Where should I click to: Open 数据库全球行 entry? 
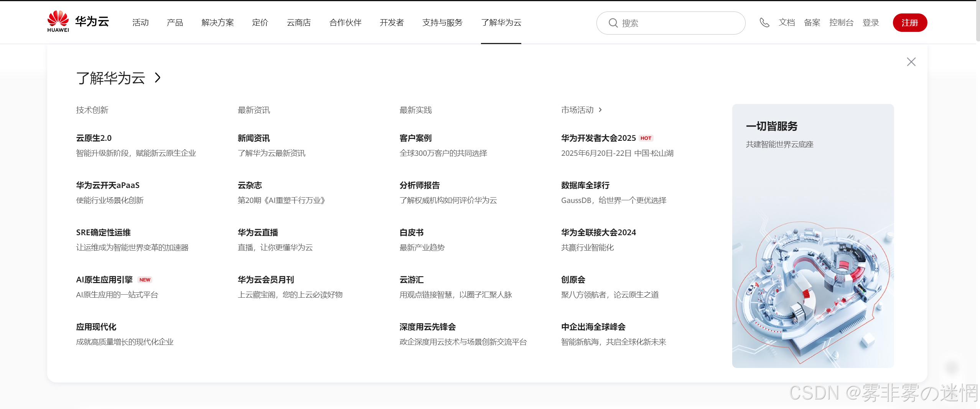click(x=585, y=185)
